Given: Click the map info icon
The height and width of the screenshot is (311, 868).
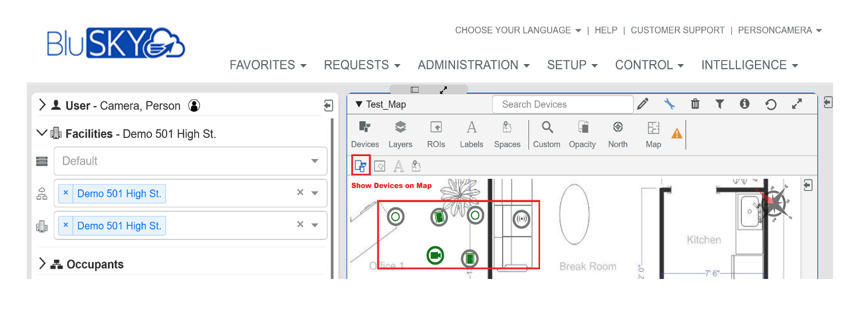Looking at the screenshot, I should pos(744,104).
